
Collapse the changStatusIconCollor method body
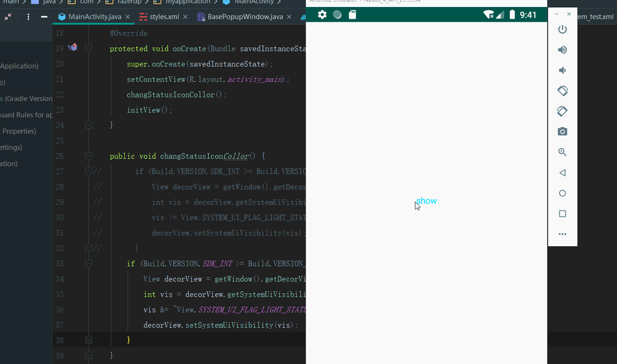[88, 155]
